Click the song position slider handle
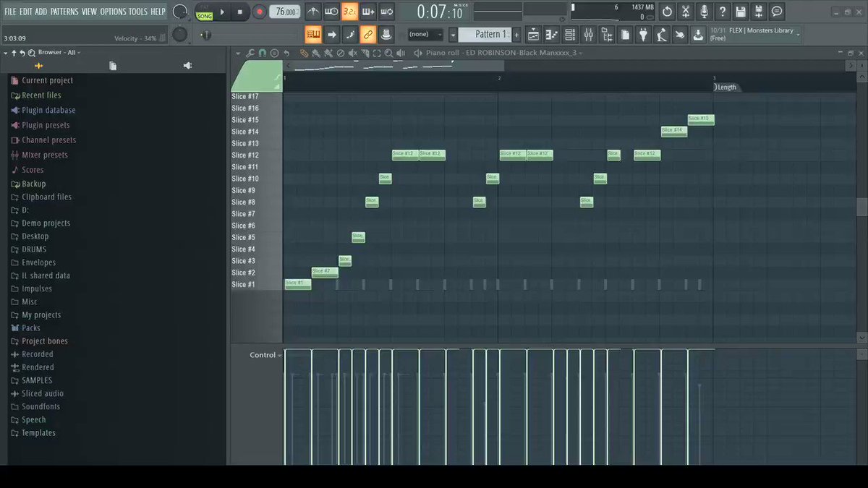 [205, 35]
